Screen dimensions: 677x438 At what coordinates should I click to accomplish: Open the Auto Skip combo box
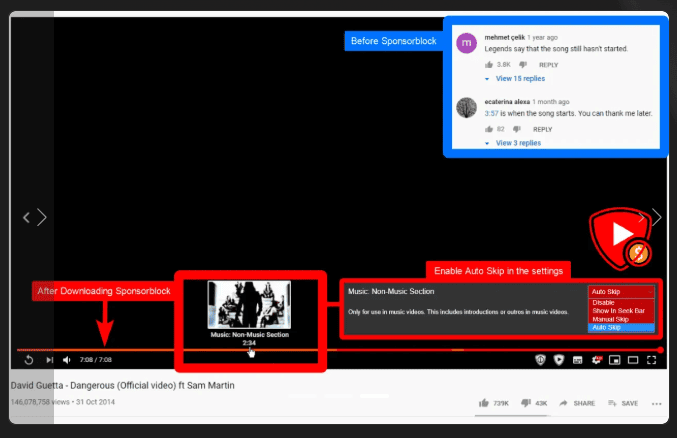point(621,292)
